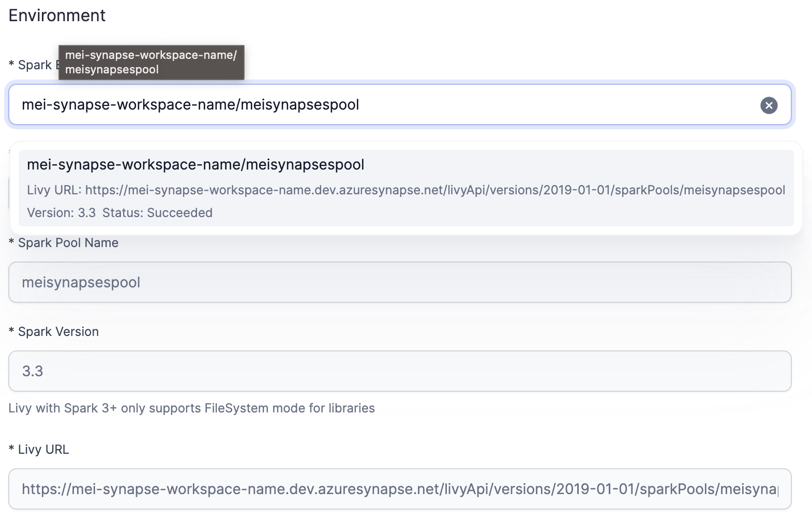Clear the Spark environment selection with the X icon

pos(769,105)
